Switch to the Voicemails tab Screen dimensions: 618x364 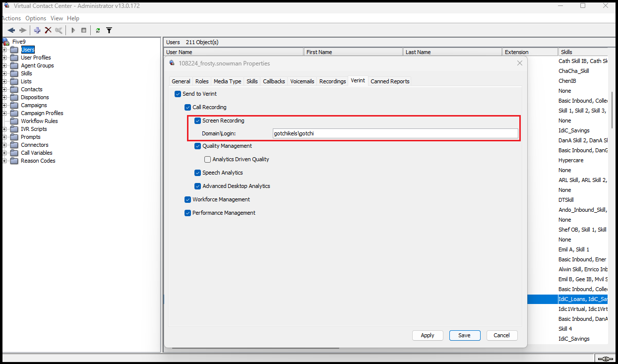(302, 81)
